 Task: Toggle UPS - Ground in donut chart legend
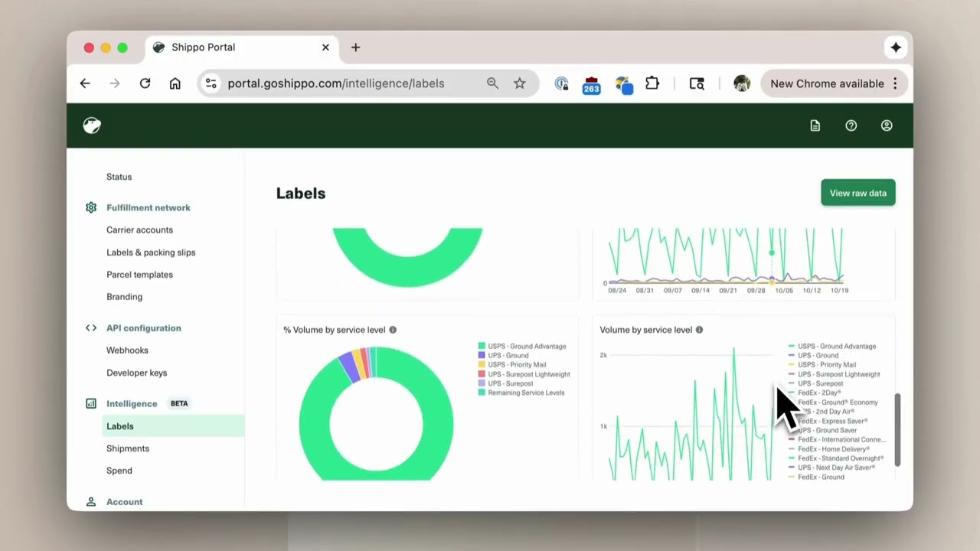503,355
